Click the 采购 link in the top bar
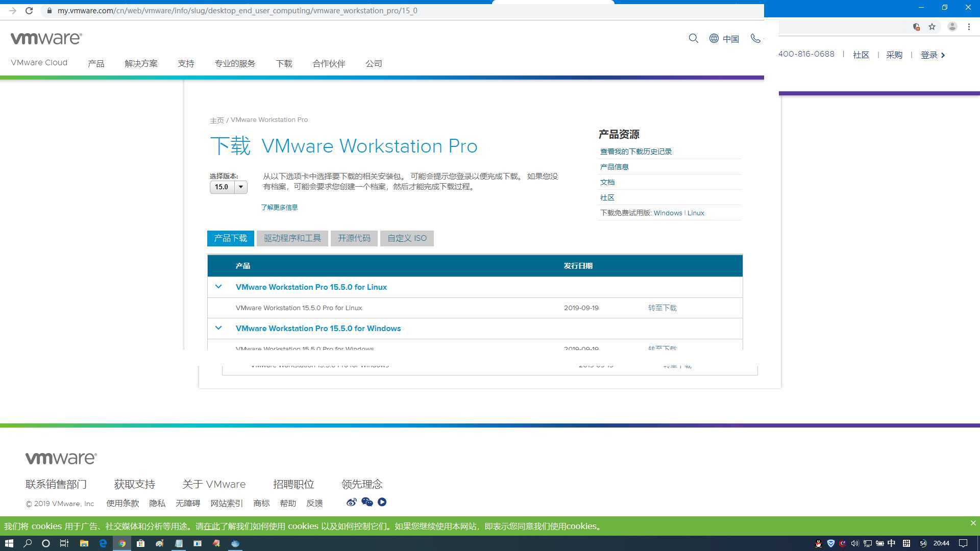Screen dimensions: 980x551 [894, 55]
